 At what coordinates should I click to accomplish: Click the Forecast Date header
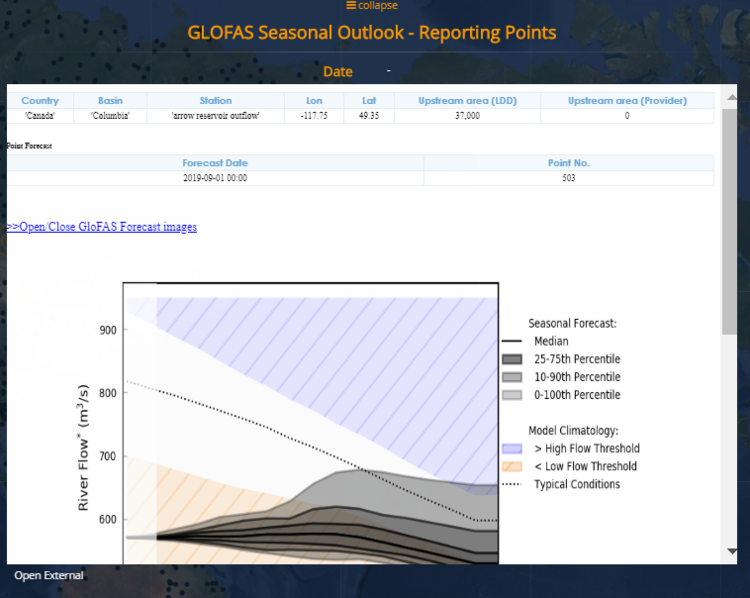click(x=215, y=163)
